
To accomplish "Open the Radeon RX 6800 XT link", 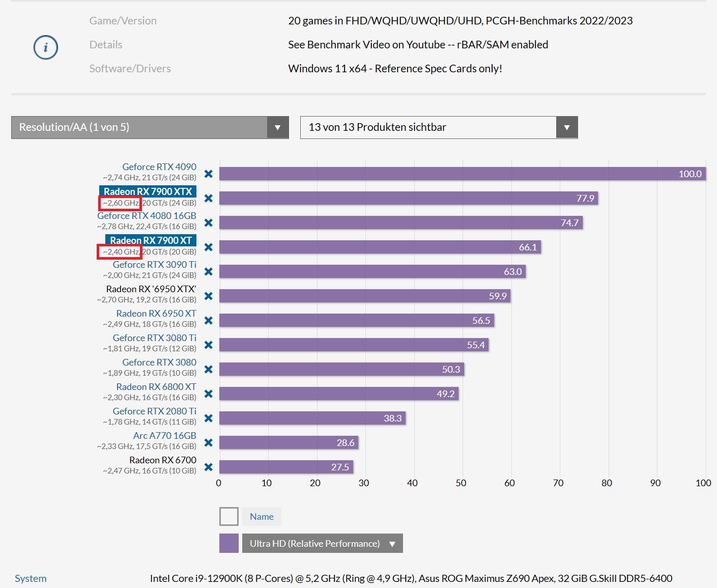I will (x=156, y=387).
